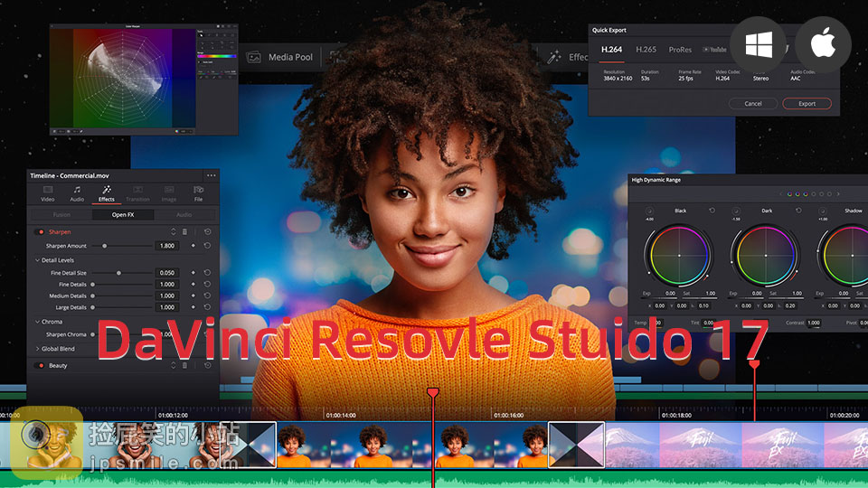The image size is (868, 488).
Task: Click the Dark zone color wheel center
Action: click(x=766, y=256)
